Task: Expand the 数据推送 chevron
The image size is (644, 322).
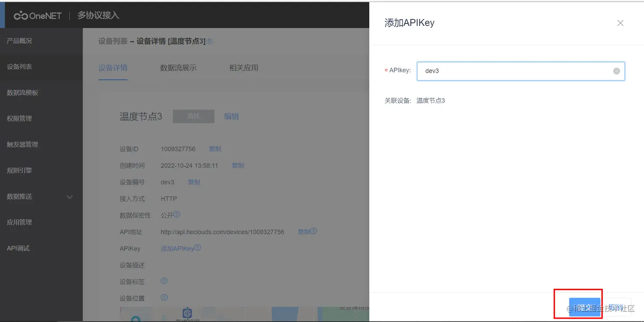Action: pyautogui.click(x=70, y=197)
